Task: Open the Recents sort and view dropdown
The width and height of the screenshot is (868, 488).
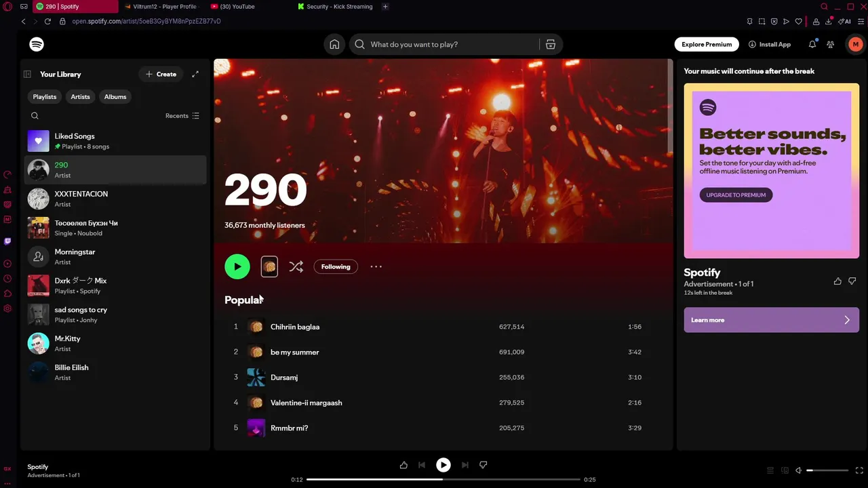Action: [x=182, y=116]
